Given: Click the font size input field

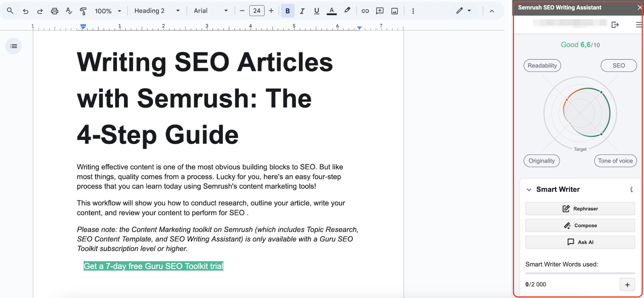Looking at the screenshot, I should (256, 11).
